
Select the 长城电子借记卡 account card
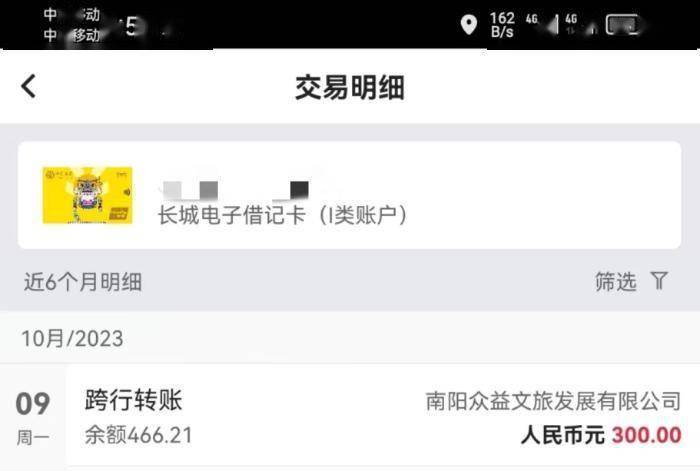[x=350, y=196]
